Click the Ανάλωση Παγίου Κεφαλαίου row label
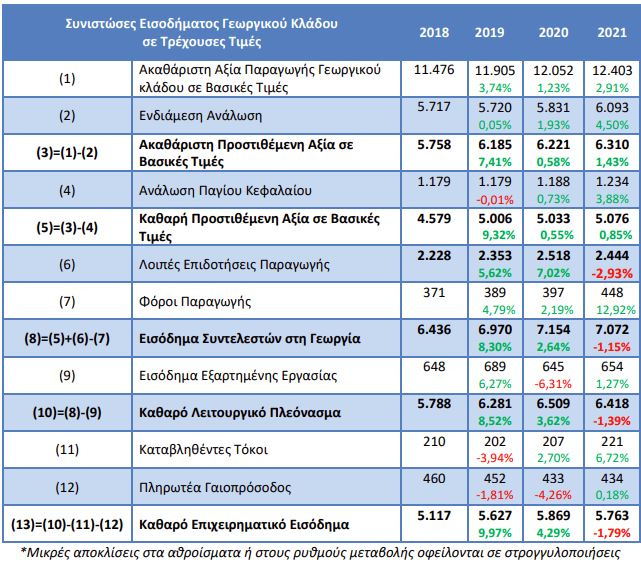641x565 pixels. (x=225, y=191)
